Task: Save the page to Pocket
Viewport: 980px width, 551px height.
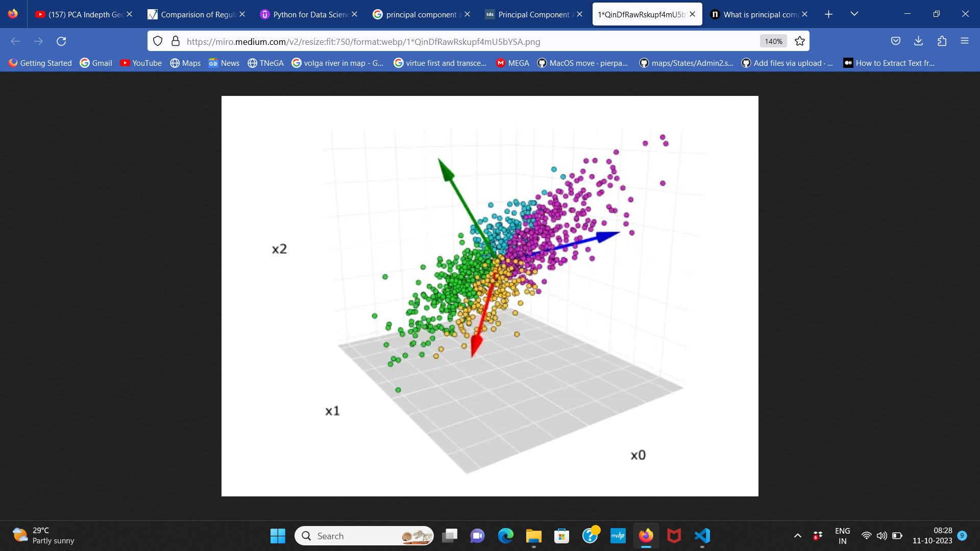Action: (896, 41)
